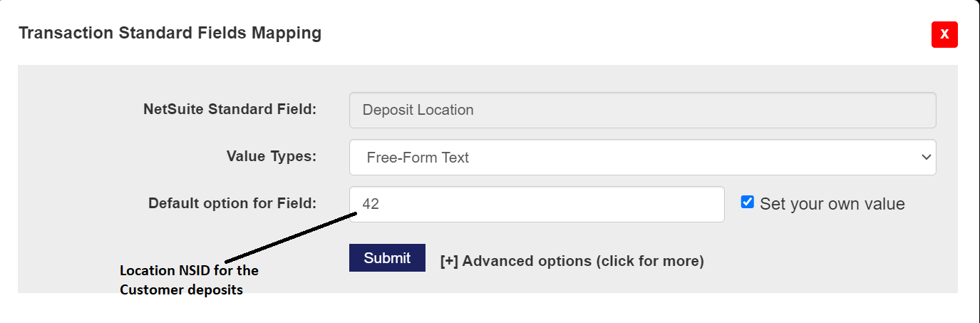Expand the [+] symbol beside Advanced options
This screenshot has height=323, width=980.
coord(449,261)
